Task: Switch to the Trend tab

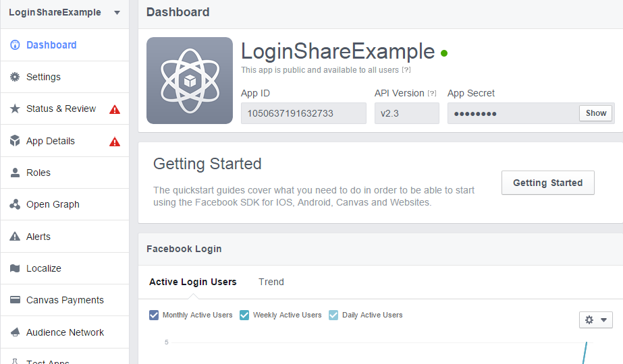Action: click(271, 282)
